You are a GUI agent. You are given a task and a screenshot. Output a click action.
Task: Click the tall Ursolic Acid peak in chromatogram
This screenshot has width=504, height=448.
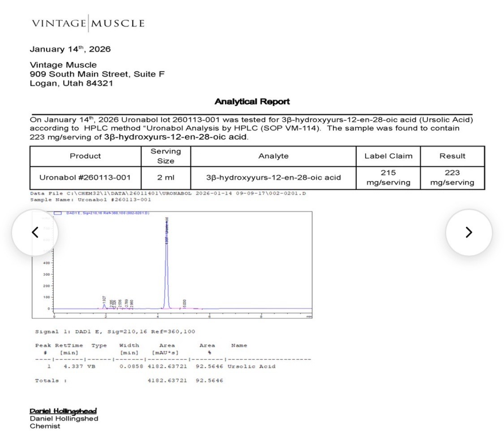coord(166,264)
